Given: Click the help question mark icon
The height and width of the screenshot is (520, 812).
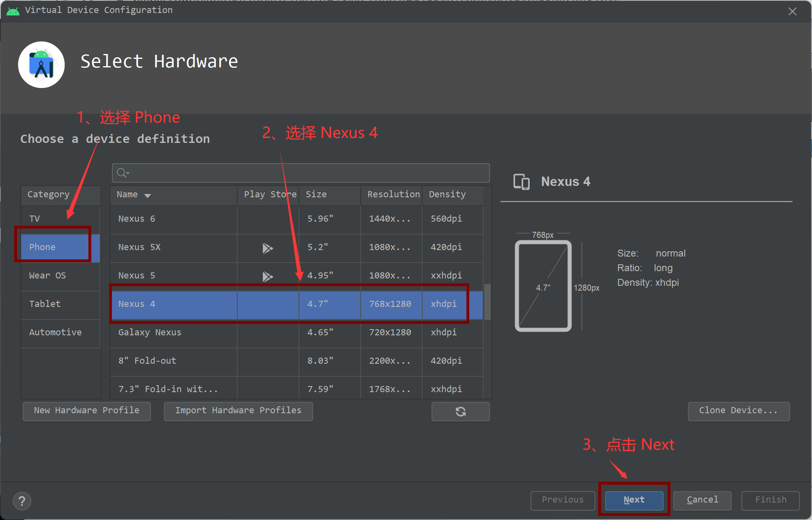Looking at the screenshot, I should point(22,501).
